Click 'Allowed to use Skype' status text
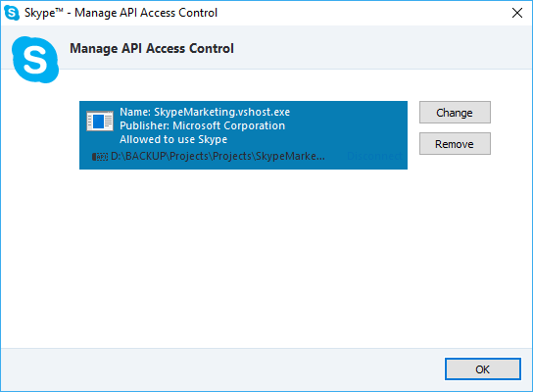 coord(173,139)
